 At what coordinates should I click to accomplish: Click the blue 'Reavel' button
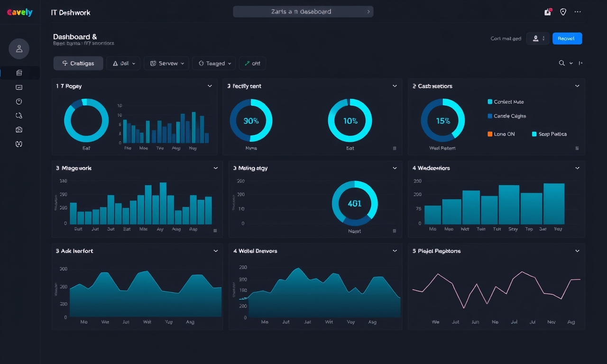(x=567, y=38)
